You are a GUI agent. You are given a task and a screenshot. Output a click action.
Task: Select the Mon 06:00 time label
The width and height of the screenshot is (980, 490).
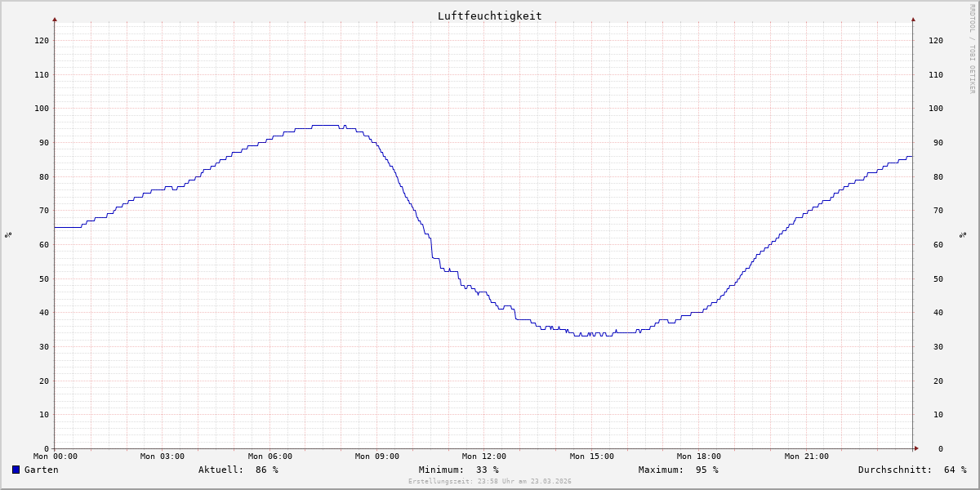coord(269,457)
